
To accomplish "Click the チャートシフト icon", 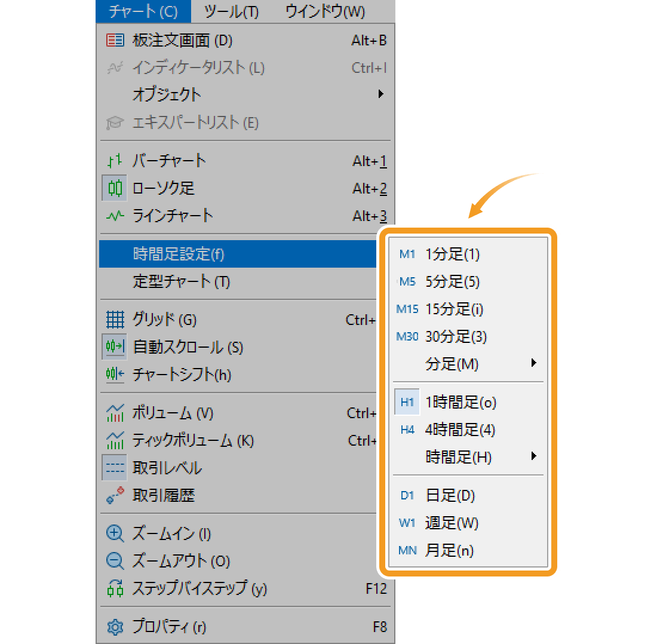I will tap(115, 375).
